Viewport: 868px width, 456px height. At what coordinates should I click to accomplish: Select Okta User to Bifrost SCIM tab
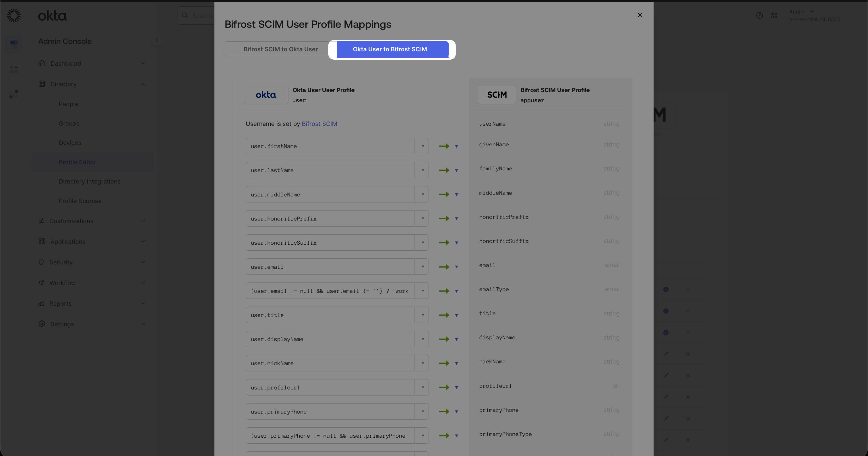393,49
